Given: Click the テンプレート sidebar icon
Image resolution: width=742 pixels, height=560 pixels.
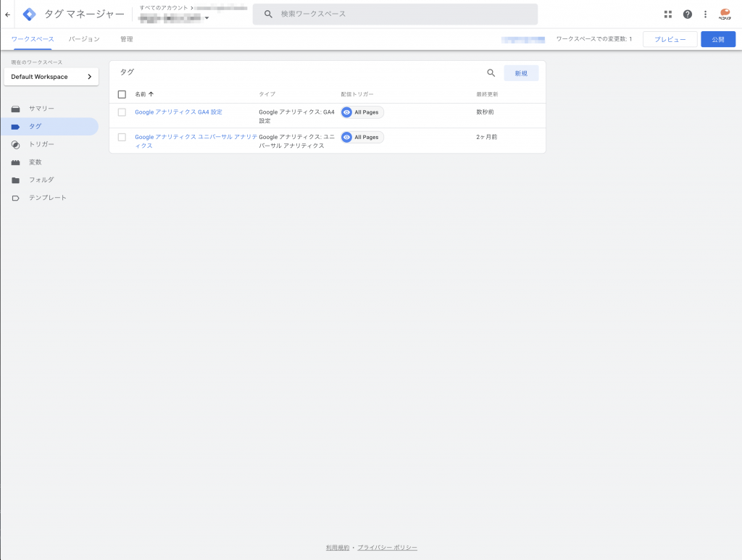Looking at the screenshot, I should click(16, 198).
